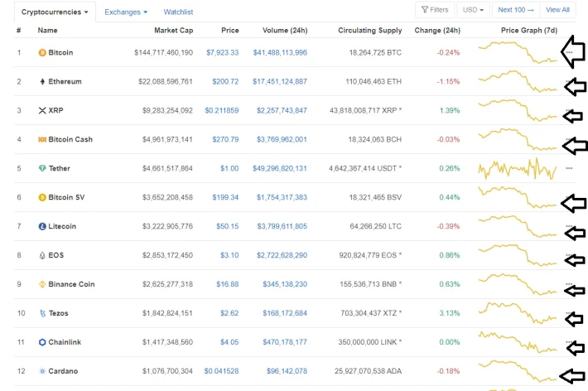Click the Bitcoin coin logo icon
This screenshot has width=588, height=391.
[x=42, y=52]
